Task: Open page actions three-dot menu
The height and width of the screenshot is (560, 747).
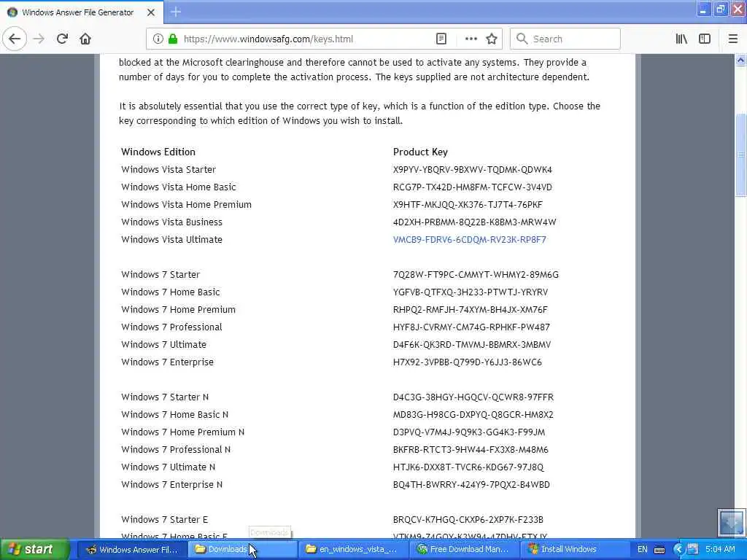Action: tap(471, 39)
